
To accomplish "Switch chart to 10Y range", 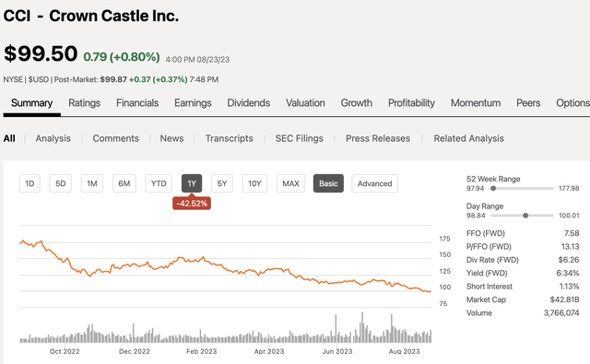I will 254,183.
